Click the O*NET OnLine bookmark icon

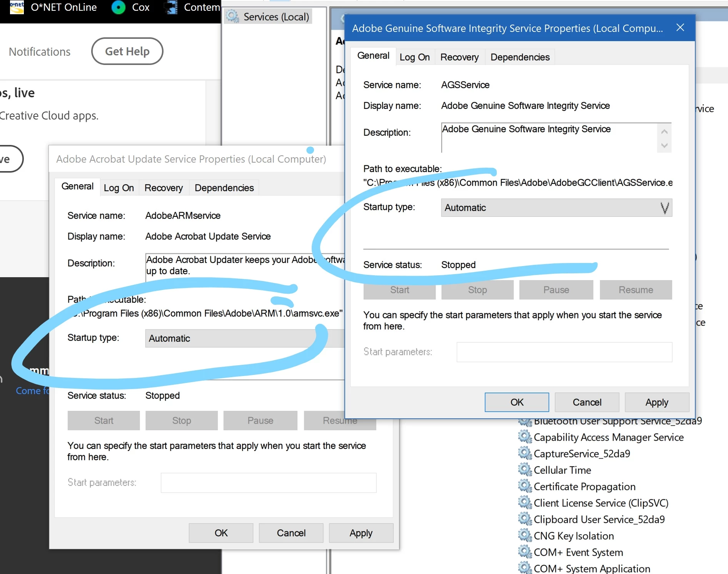pyautogui.click(x=17, y=7)
